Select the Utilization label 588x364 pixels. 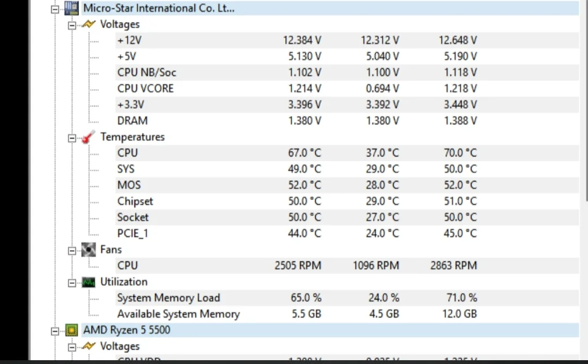point(124,282)
